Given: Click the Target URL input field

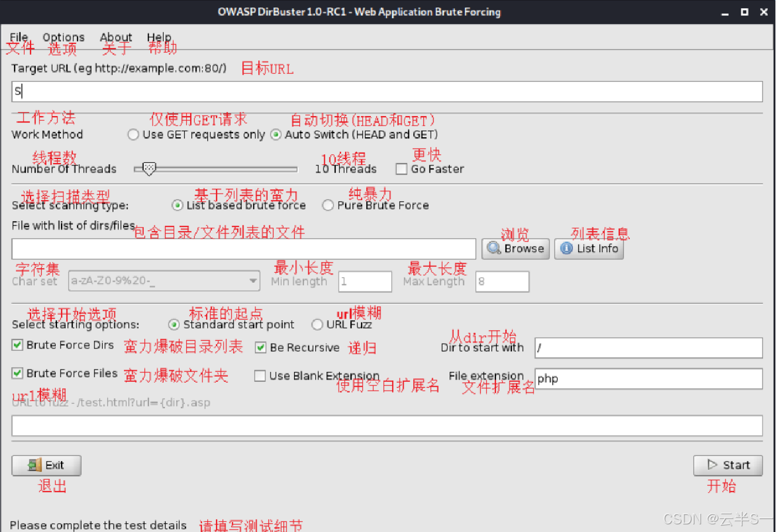Looking at the screenshot, I should coord(387,92).
